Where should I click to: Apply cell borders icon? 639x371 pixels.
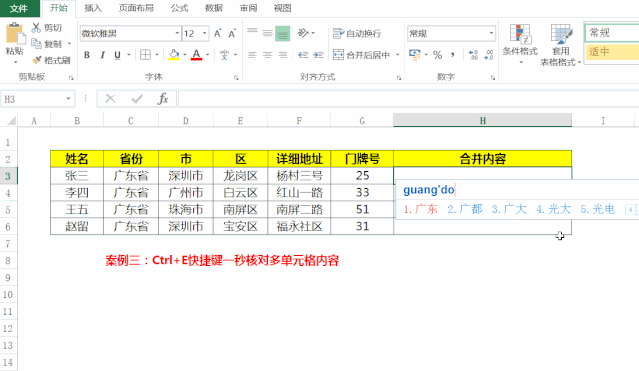click(145, 55)
